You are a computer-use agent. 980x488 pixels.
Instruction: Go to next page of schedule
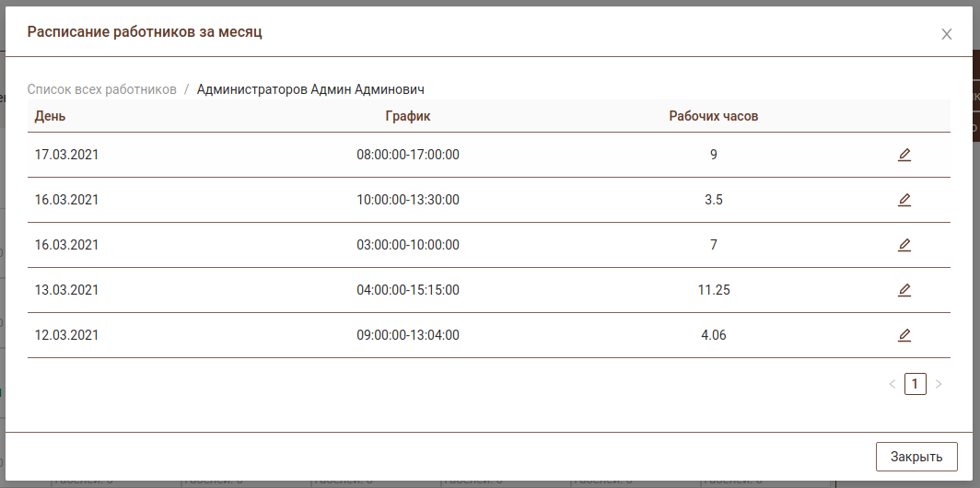pyautogui.click(x=939, y=384)
